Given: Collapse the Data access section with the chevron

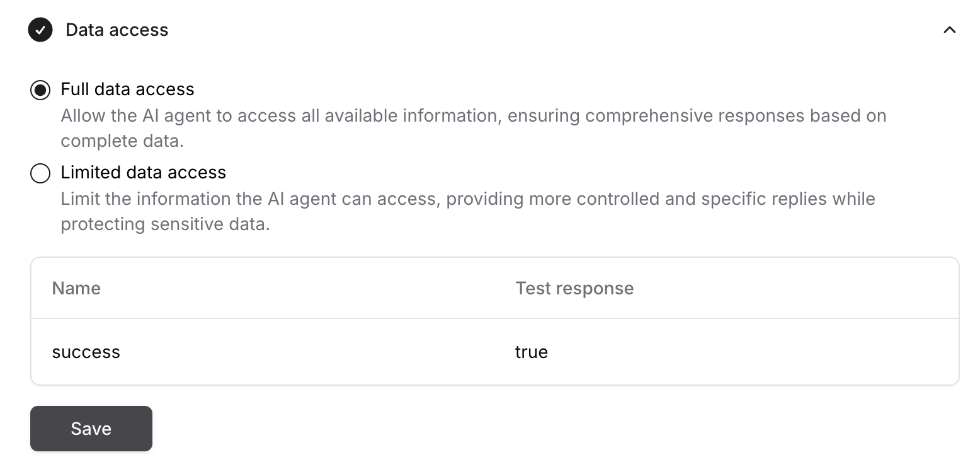Looking at the screenshot, I should 949,30.
